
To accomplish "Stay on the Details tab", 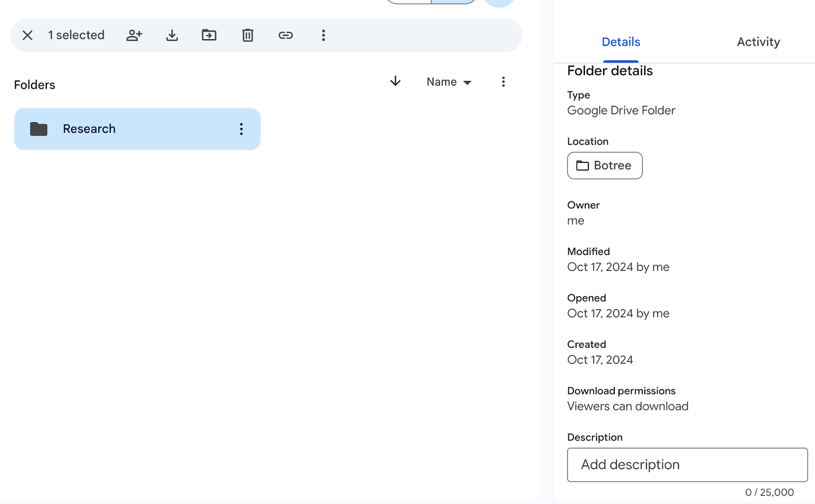I will [620, 42].
